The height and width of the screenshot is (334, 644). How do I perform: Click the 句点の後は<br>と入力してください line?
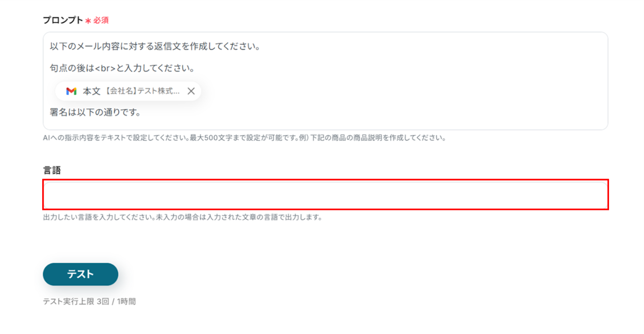(122, 68)
